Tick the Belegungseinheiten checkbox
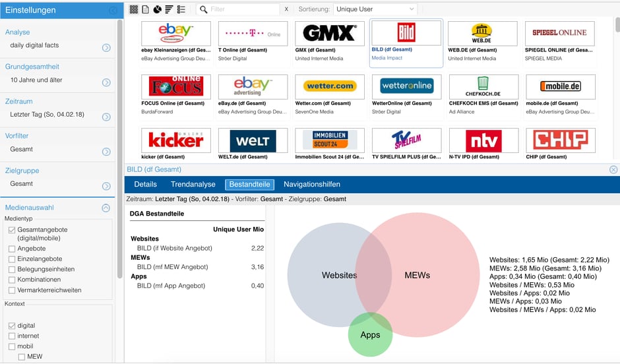The image size is (620, 364). point(12,270)
